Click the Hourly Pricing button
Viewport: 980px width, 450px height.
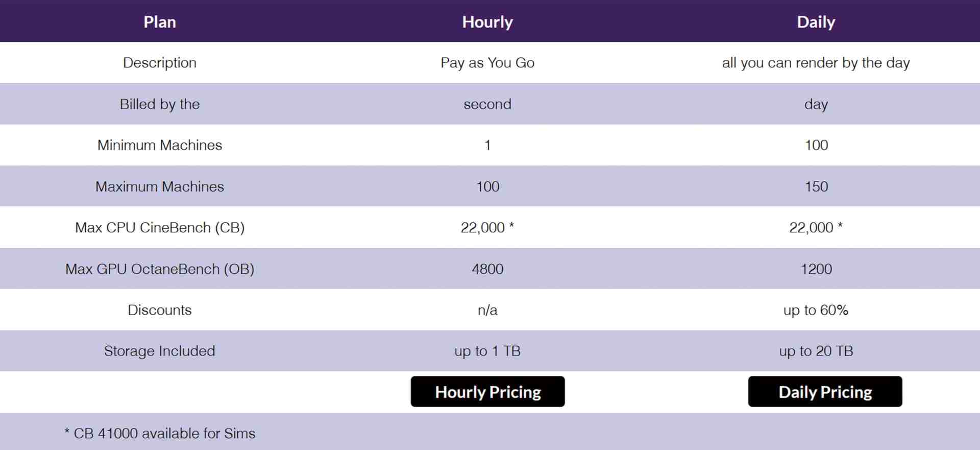[x=487, y=391]
